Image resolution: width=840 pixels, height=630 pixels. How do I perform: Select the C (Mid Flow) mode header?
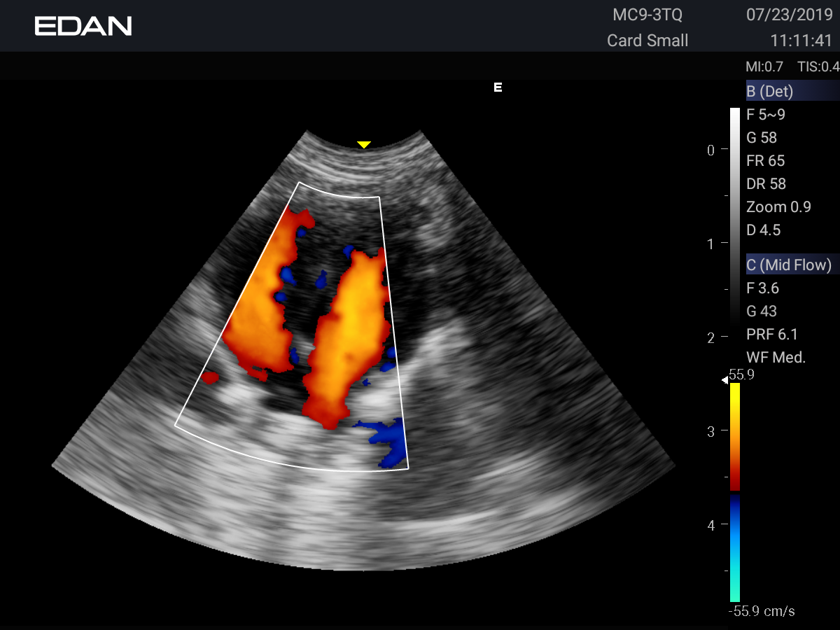[x=789, y=265]
